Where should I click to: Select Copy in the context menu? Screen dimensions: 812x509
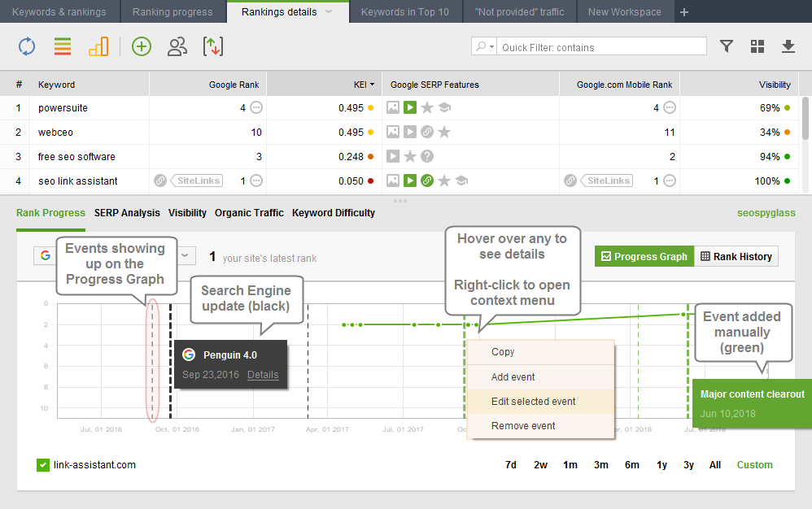(x=540, y=352)
